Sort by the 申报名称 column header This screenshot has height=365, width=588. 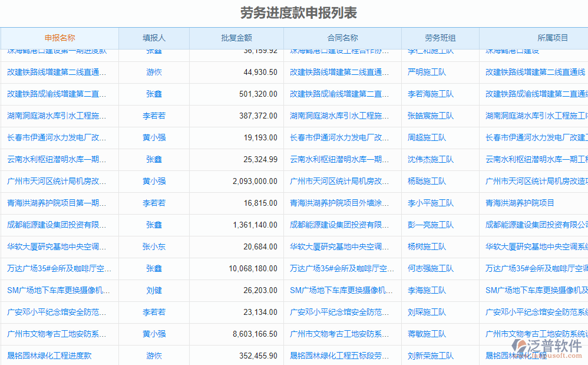(61, 38)
